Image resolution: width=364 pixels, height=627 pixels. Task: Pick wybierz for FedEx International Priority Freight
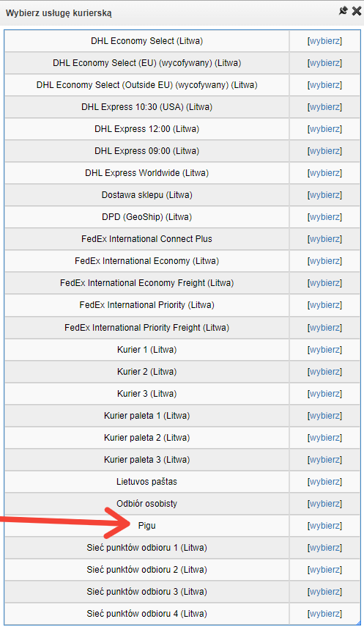[x=325, y=328]
